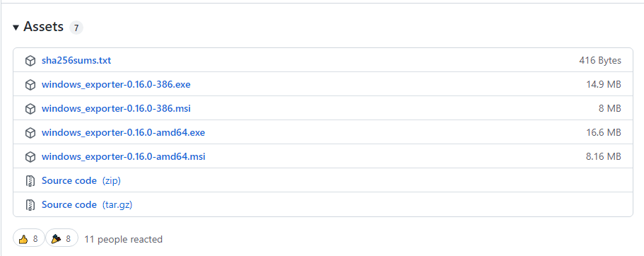Download windows_exporter-0.16.0-386.msi installer
Viewport: 644px width, 256px height.
(116, 109)
